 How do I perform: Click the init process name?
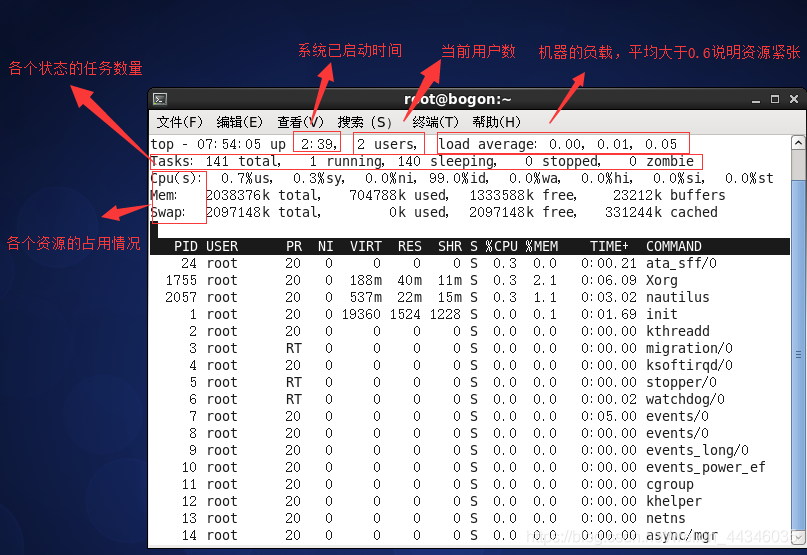tap(662, 314)
